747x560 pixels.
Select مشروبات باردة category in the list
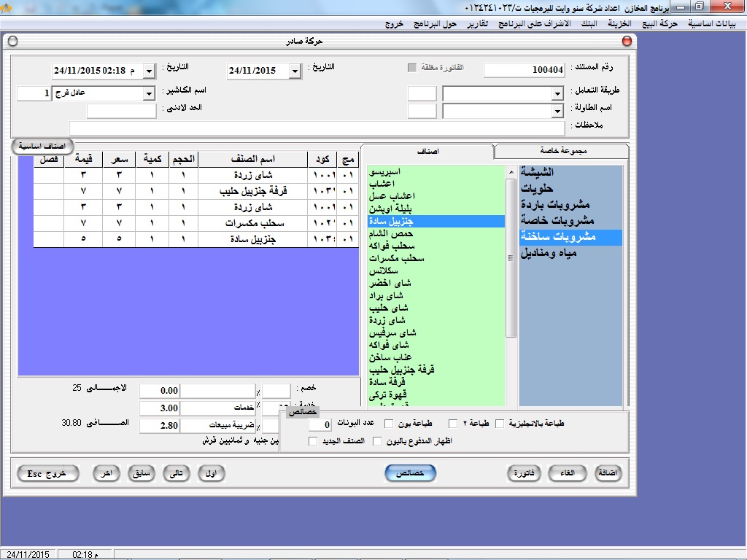click(x=557, y=204)
